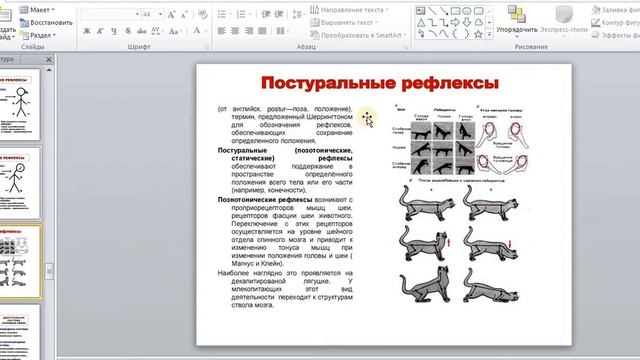Open the Макет layout dropdown

[37, 9]
